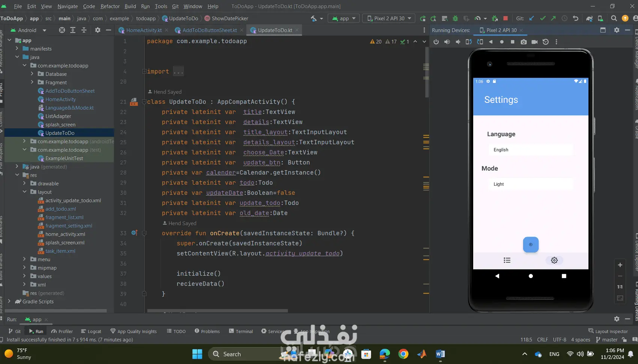Screen dimensions: 638x364
Task: Open the Tools menu
Action: 161,6
